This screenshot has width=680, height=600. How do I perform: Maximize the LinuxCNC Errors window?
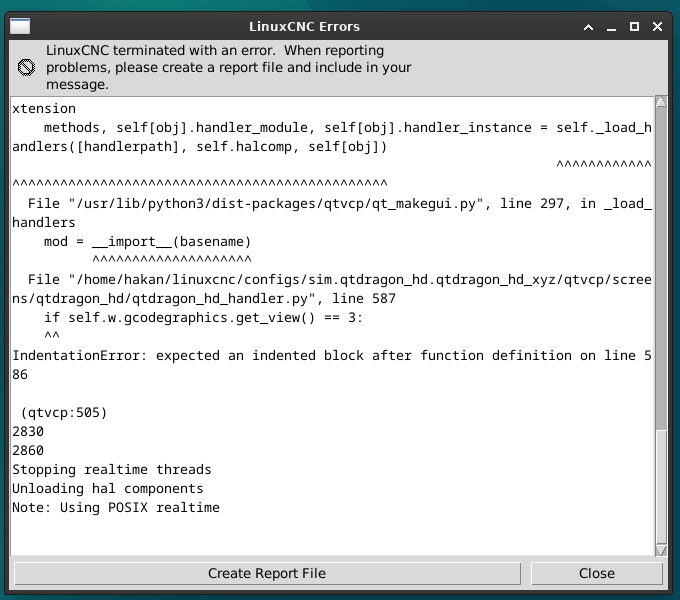tap(634, 27)
